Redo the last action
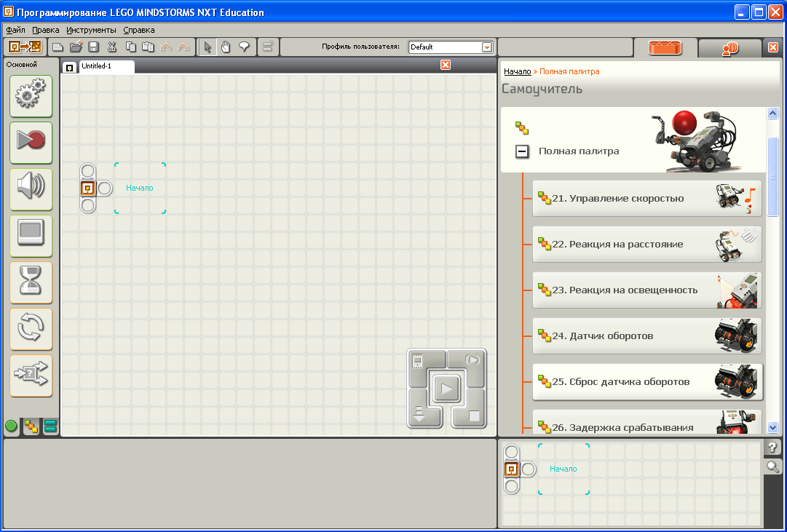787x532 pixels. (183, 47)
